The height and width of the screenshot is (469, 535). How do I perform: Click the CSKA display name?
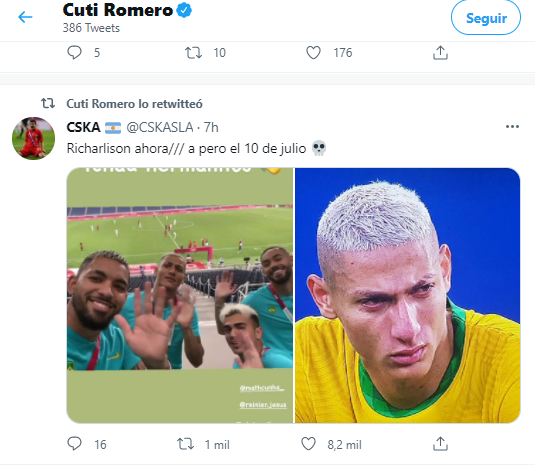[83, 127]
